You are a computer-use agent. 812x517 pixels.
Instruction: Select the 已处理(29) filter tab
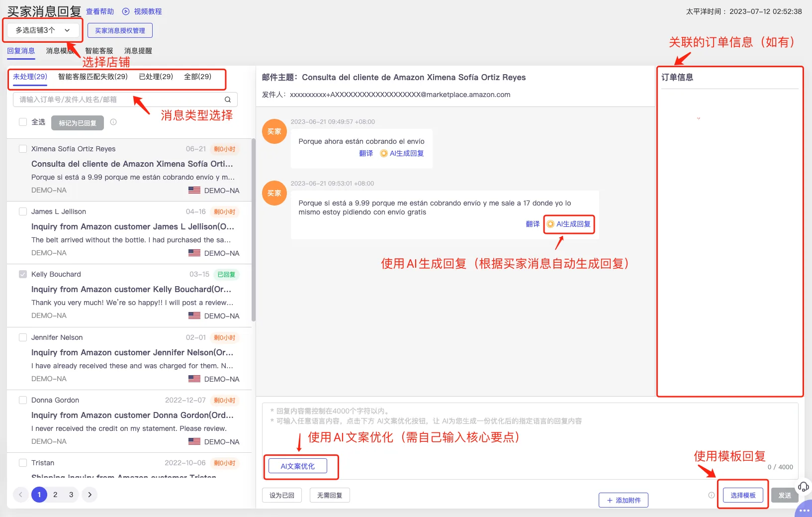tap(156, 77)
